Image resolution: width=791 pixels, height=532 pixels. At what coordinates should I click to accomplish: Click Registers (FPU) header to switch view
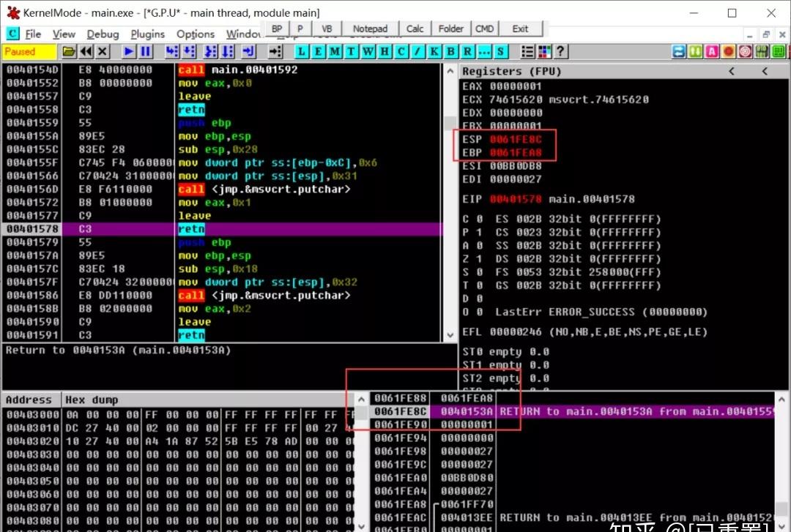click(511, 71)
